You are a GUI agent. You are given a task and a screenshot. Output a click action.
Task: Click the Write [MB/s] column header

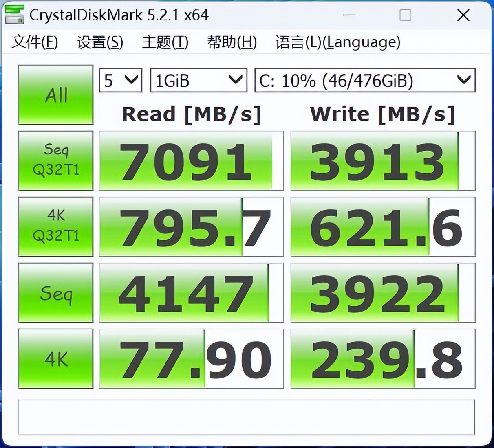382,114
